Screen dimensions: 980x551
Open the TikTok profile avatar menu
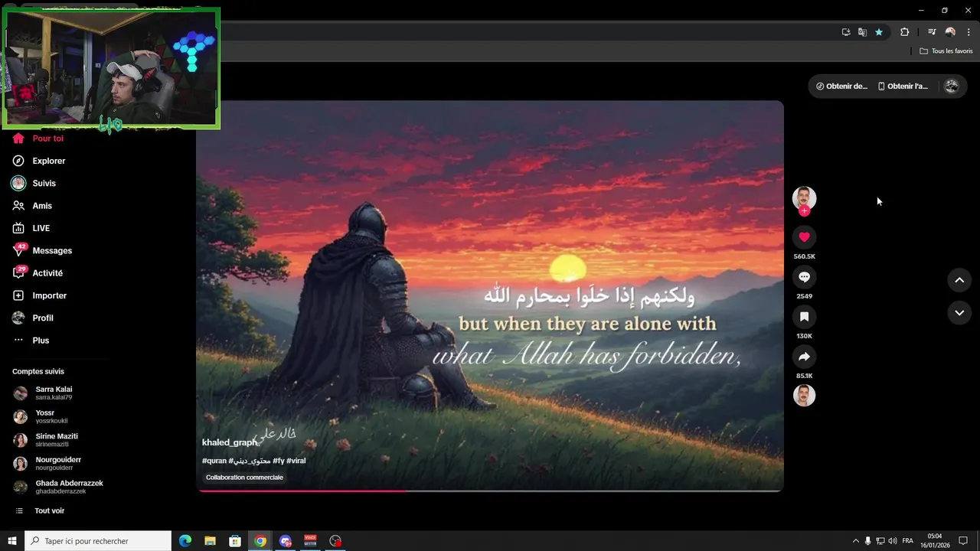pyautogui.click(x=952, y=86)
